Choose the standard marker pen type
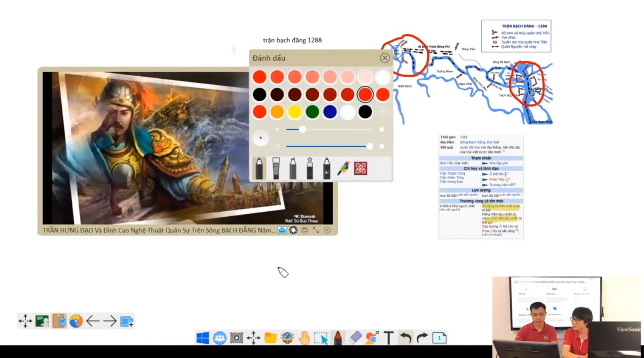This screenshot has width=644, height=358. (259, 168)
